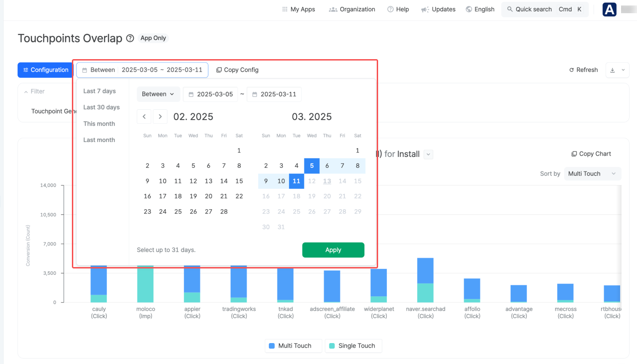The width and height of the screenshot is (637, 364).
Task: Click the Copy Config copy icon
Action: [x=219, y=70]
